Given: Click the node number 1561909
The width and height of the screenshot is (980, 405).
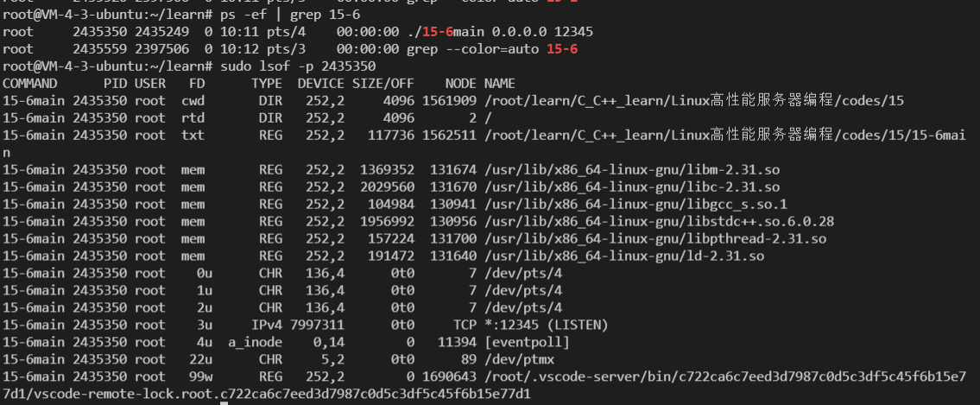Looking at the screenshot, I should (449, 101).
